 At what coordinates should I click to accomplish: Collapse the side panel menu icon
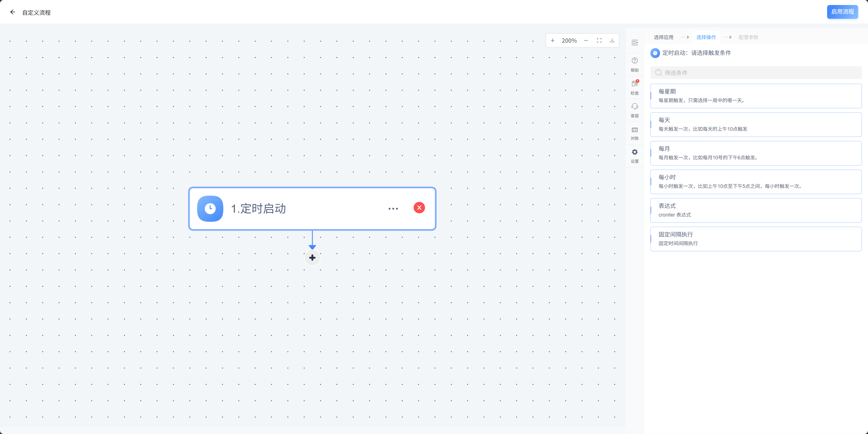pyautogui.click(x=634, y=42)
